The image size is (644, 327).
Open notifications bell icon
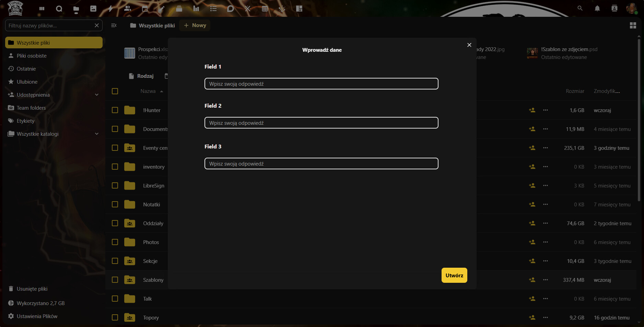(597, 8)
